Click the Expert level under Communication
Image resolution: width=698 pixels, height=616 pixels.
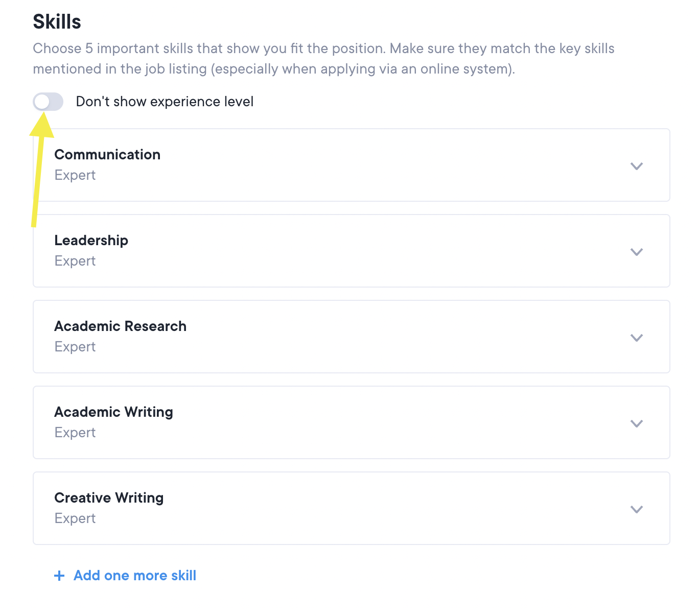pos(75,175)
